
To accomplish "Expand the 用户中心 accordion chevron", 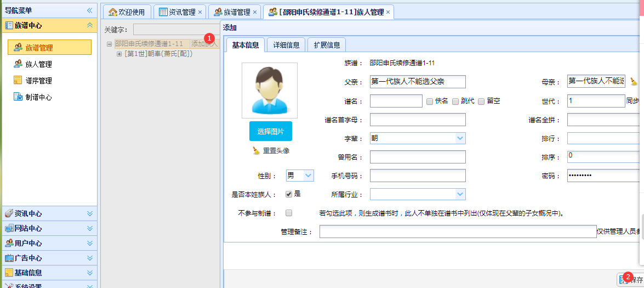I will (89, 243).
